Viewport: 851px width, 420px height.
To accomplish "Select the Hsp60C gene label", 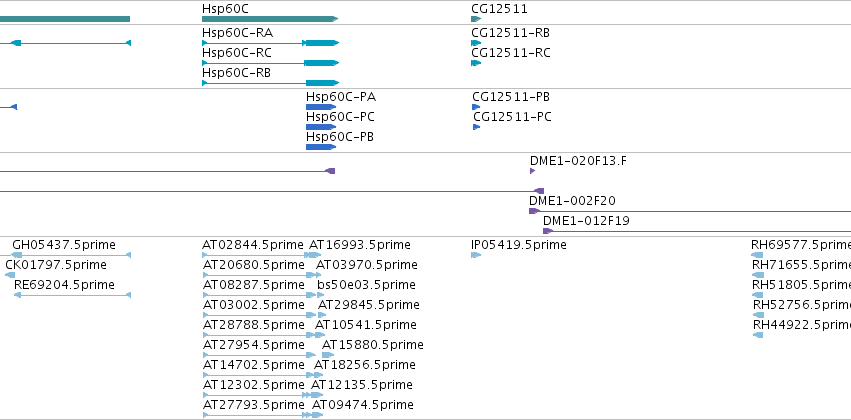I will tap(225, 9).
